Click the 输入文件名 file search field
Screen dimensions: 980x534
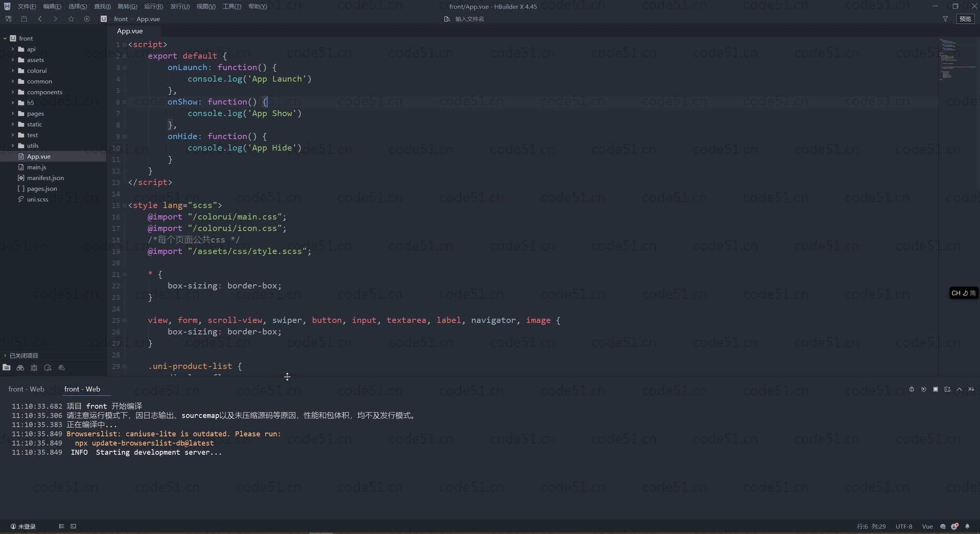470,19
